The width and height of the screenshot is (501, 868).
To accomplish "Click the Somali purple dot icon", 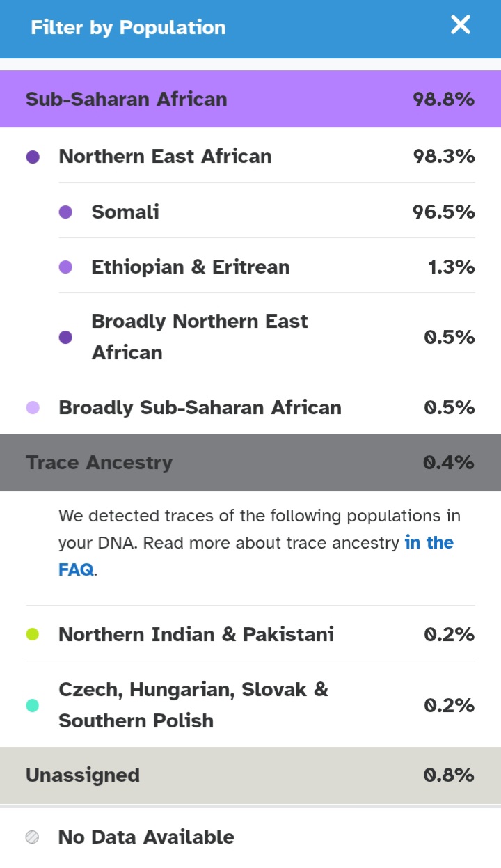I will (65, 212).
